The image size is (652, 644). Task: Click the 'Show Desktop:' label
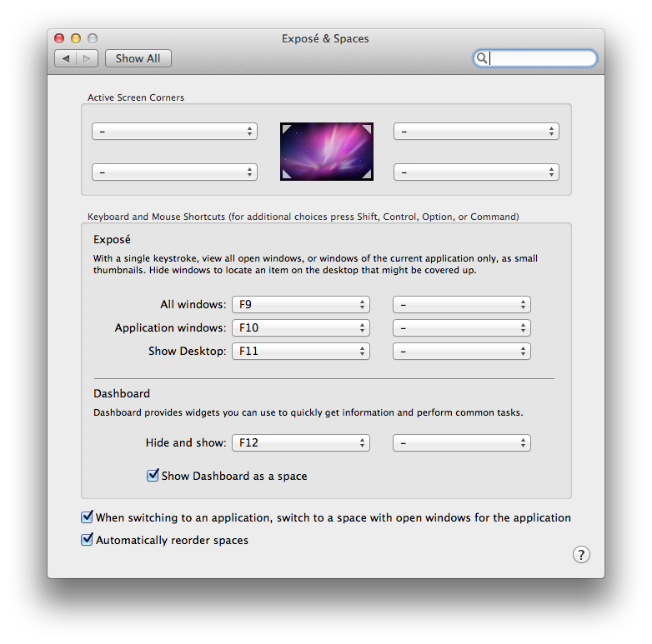(x=187, y=351)
